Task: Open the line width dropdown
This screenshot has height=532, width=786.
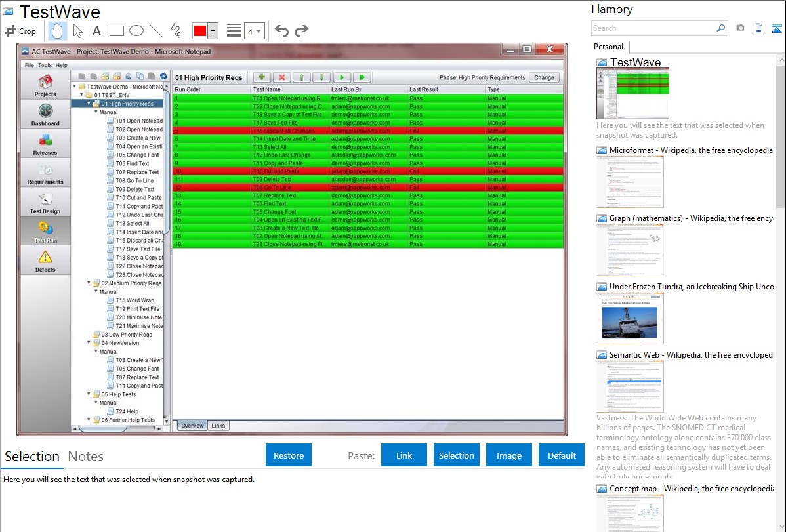Action: 254,31
